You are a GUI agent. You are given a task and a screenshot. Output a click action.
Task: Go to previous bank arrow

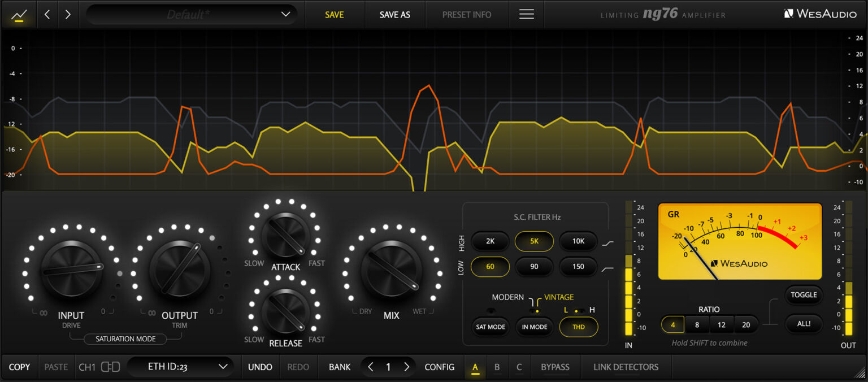tap(371, 367)
